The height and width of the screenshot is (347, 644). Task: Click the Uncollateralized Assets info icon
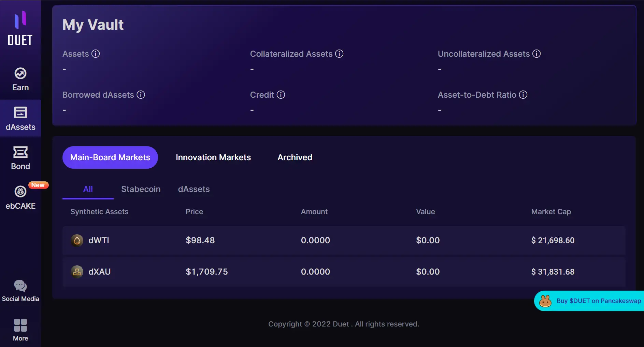(536, 54)
